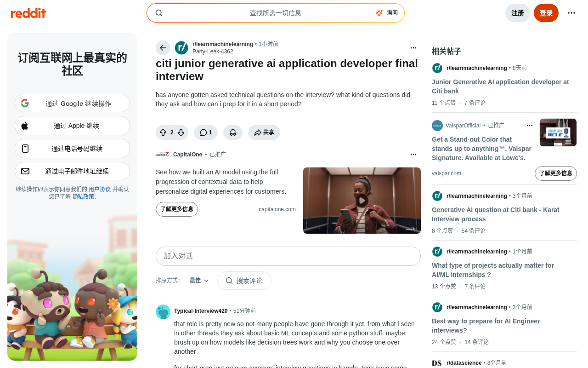Upvote the Citi interview post
Screen dimensions: 588x368
tap(163, 132)
